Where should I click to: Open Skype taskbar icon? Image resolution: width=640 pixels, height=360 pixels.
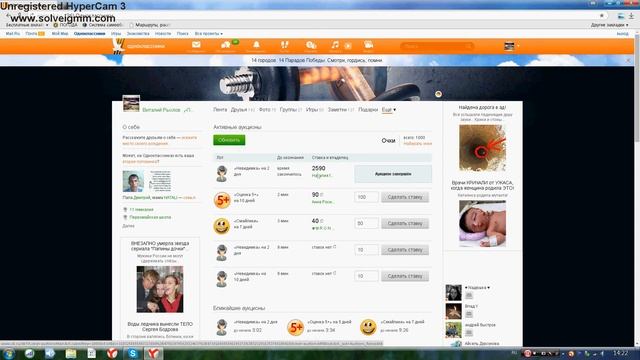[133, 353]
